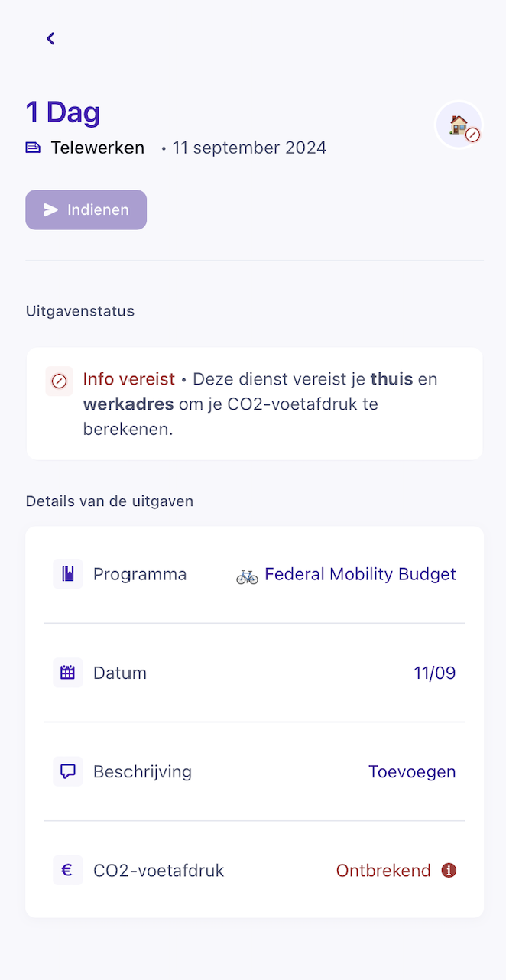Click the 1 Dag heading
The width and height of the screenshot is (506, 980).
click(63, 112)
